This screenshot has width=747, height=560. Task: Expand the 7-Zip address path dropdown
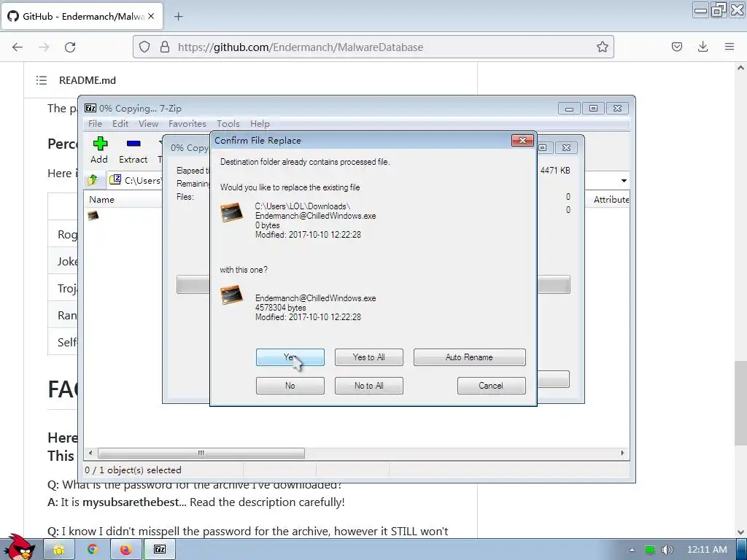tap(624, 181)
